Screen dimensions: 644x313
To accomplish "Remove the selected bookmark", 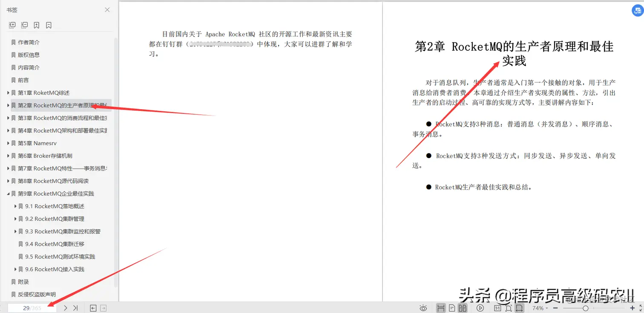I will (48, 25).
